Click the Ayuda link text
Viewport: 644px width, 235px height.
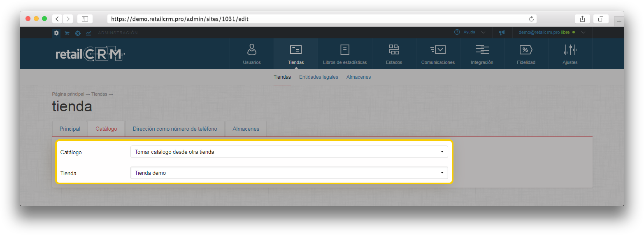coord(469,32)
